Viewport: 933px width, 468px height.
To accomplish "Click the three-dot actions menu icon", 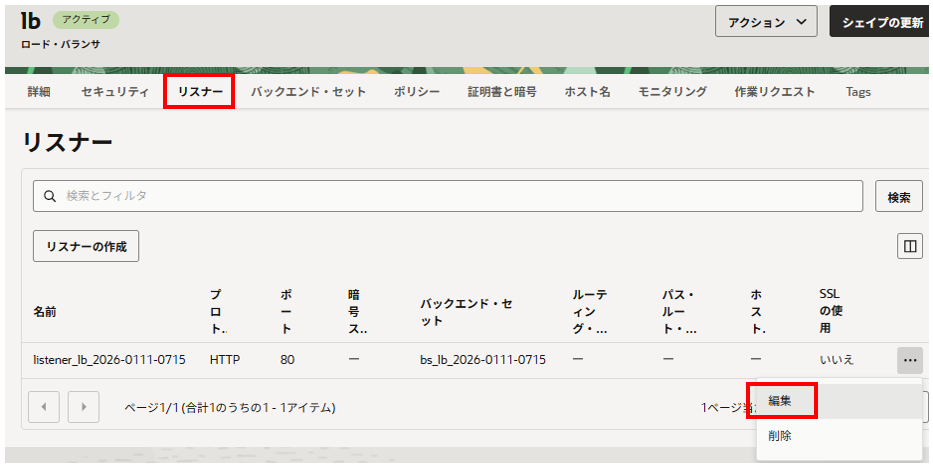I will coord(909,359).
